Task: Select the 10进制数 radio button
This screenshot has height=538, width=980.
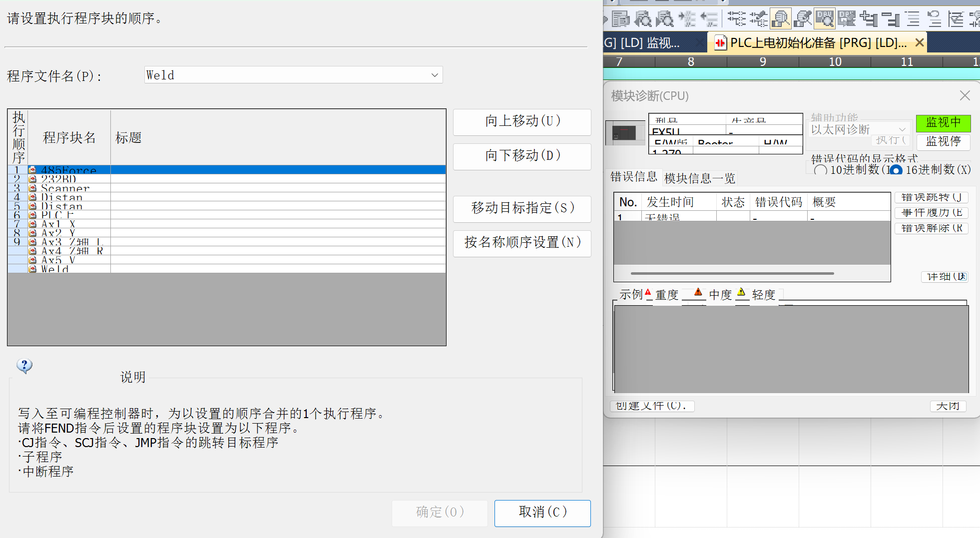Action: point(820,170)
